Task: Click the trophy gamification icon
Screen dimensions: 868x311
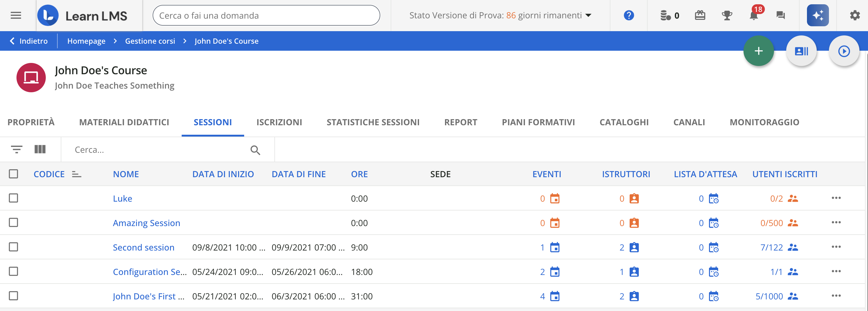Action: 727,16
